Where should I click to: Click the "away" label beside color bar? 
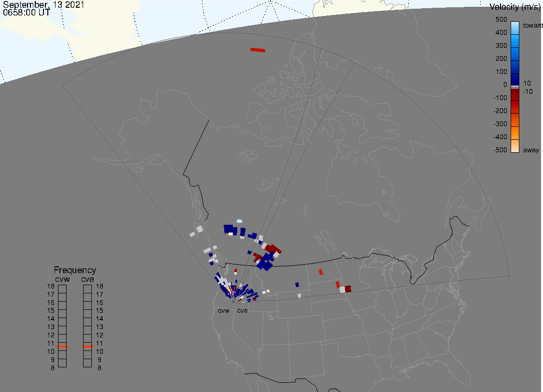click(531, 150)
